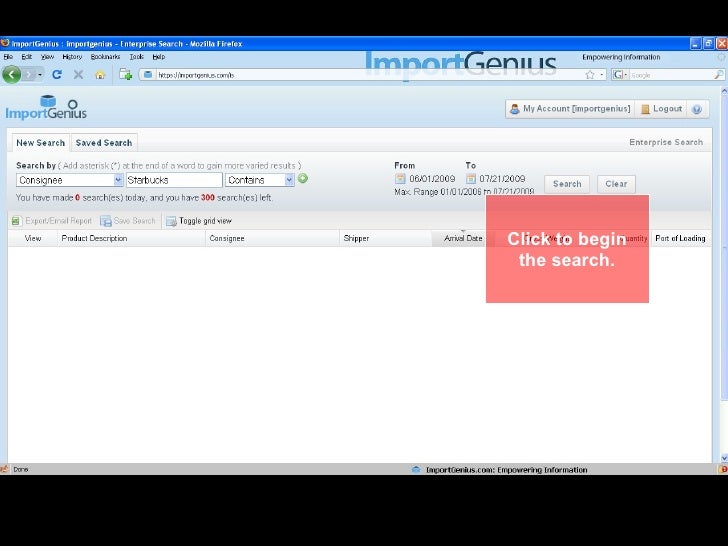The height and width of the screenshot is (546, 728).
Task: Click the green add search criteria icon
Action: [303, 178]
